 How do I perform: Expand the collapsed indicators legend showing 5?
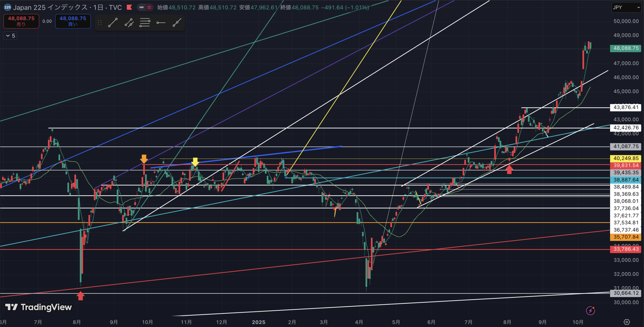10,36
